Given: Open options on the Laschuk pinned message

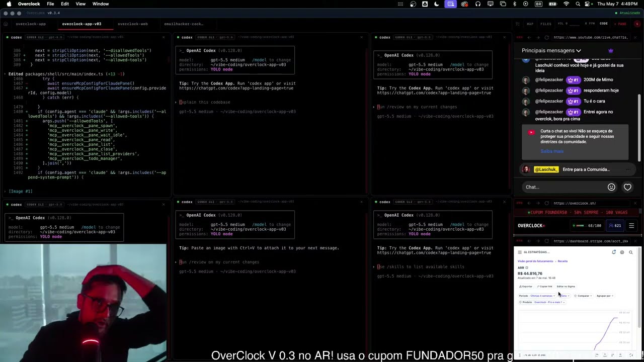Looking at the screenshot, I should click(628, 169).
